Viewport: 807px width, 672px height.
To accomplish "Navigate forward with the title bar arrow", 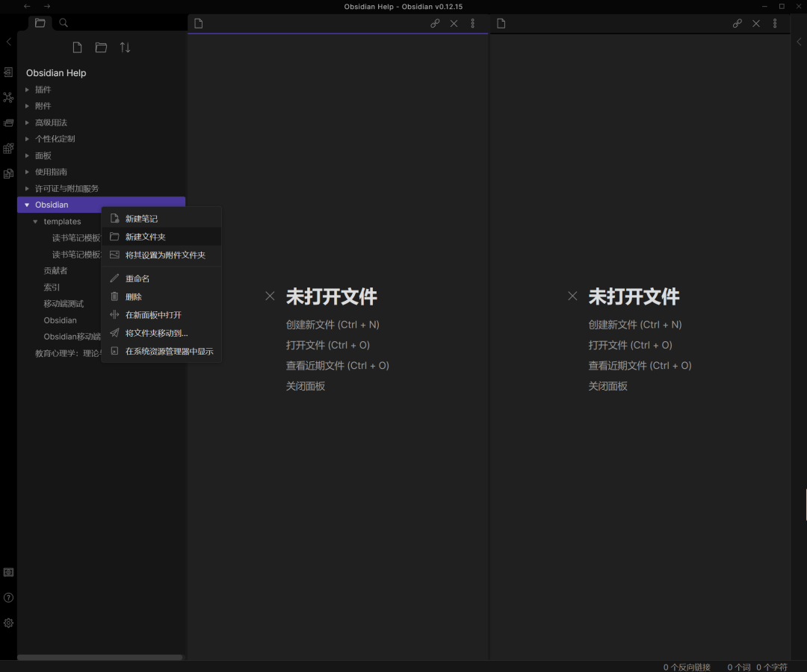I will point(47,6).
